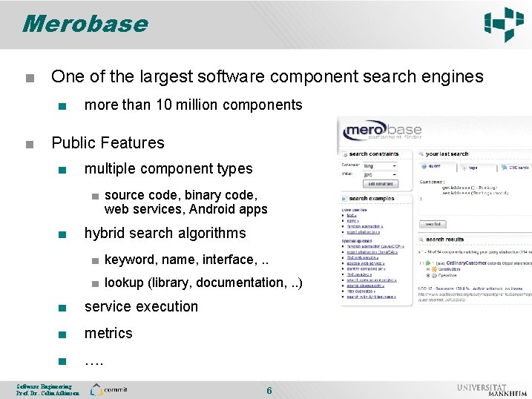The width and height of the screenshot is (532, 399).
Task: Click the search examples panel header icon
Action: (344, 199)
